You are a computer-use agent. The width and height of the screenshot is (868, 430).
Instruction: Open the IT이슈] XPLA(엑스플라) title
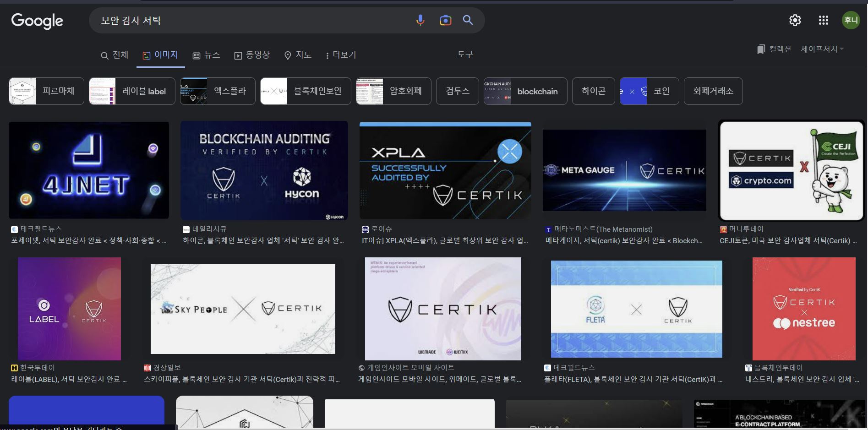pyautogui.click(x=445, y=240)
